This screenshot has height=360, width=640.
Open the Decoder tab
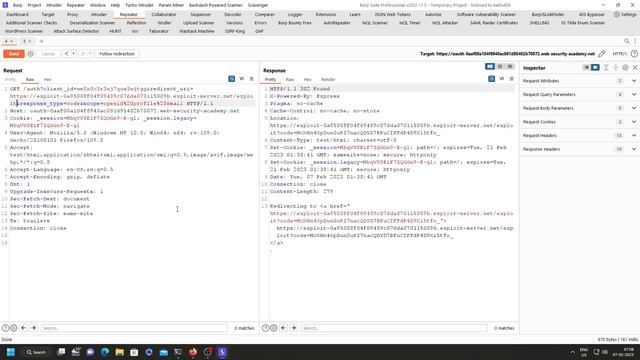tap(233, 14)
